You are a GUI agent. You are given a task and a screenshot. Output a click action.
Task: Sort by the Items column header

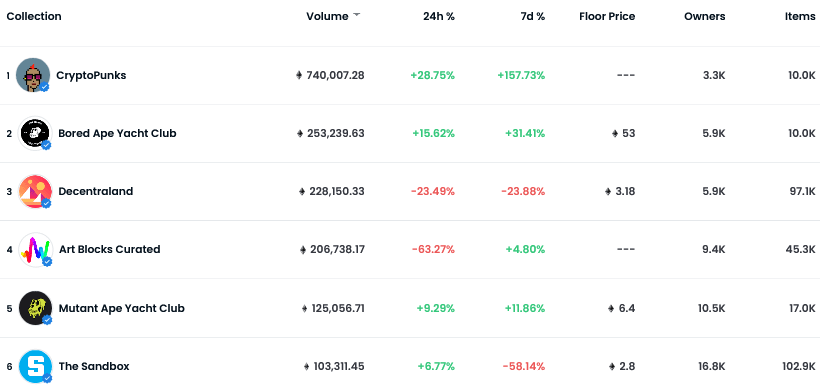pos(800,16)
